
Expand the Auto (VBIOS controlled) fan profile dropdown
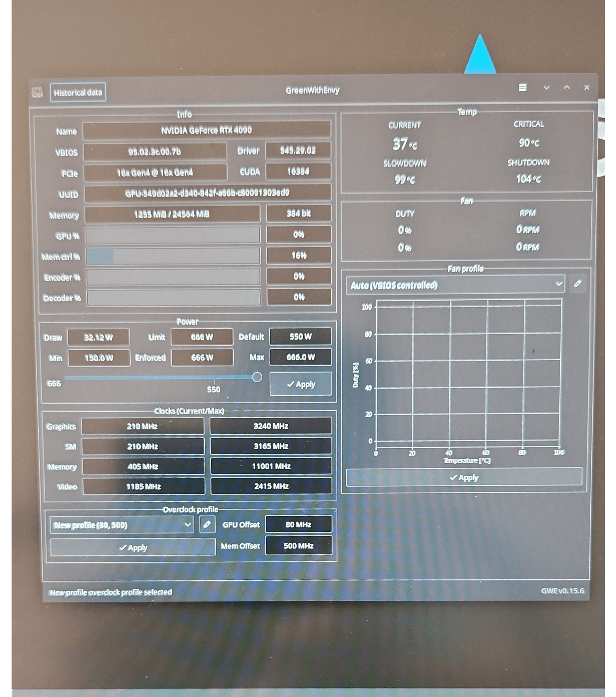point(456,285)
